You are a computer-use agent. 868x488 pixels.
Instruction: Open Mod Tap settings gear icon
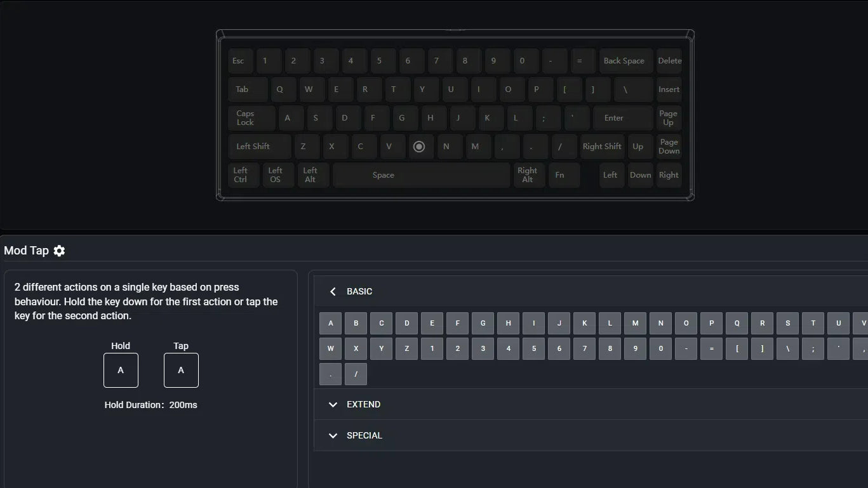pos(59,251)
